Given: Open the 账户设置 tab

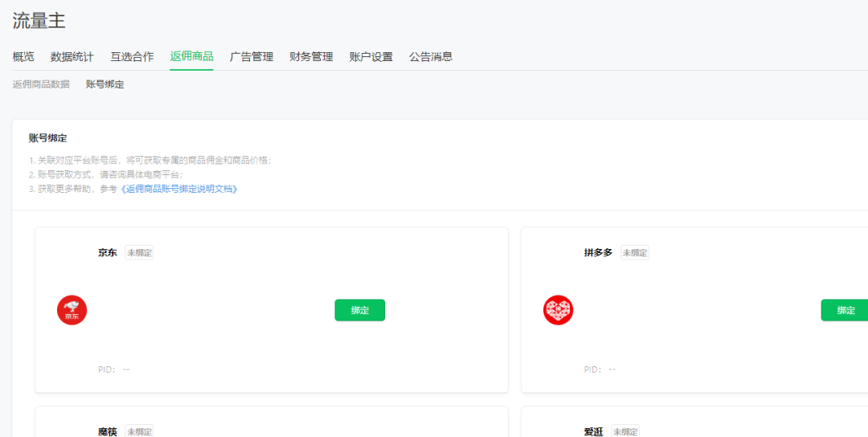Looking at the screenshot, I should point(371,57).
